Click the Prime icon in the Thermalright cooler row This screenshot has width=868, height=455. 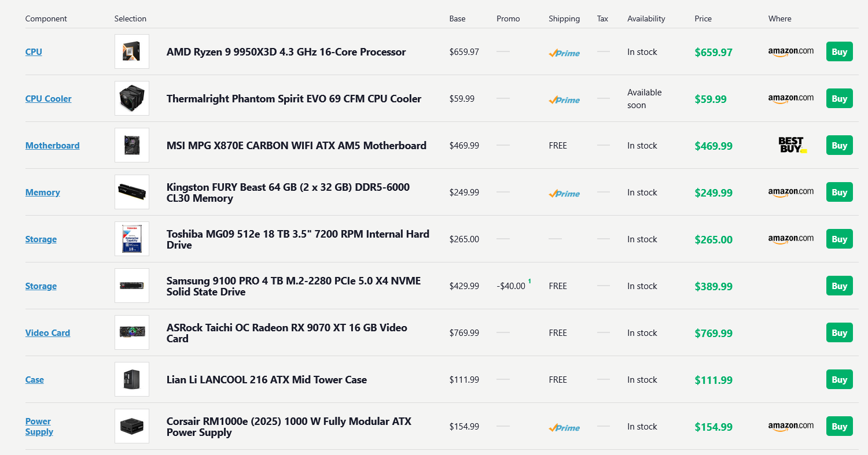point(564,99)
